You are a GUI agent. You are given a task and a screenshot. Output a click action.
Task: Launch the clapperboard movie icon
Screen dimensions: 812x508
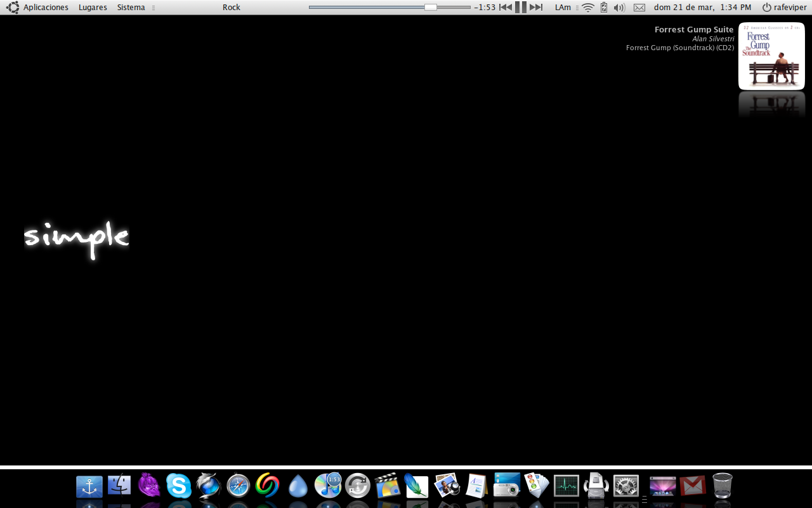387,486
